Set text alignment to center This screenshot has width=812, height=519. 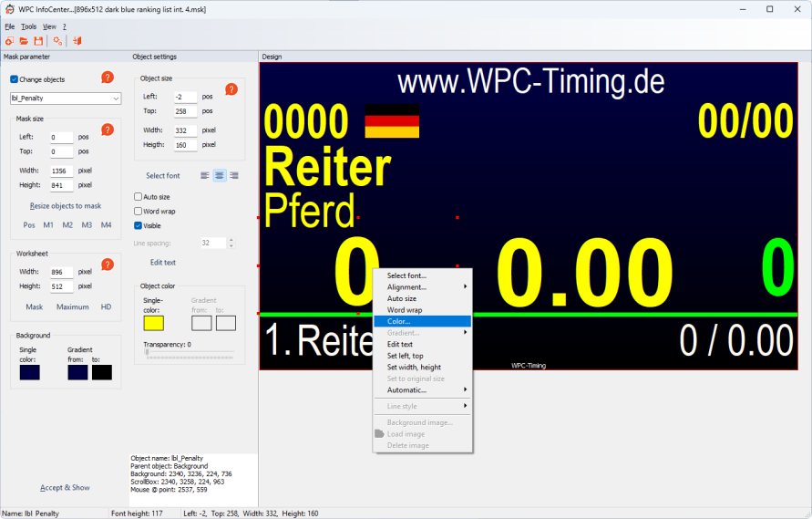(x=220, y=175)
